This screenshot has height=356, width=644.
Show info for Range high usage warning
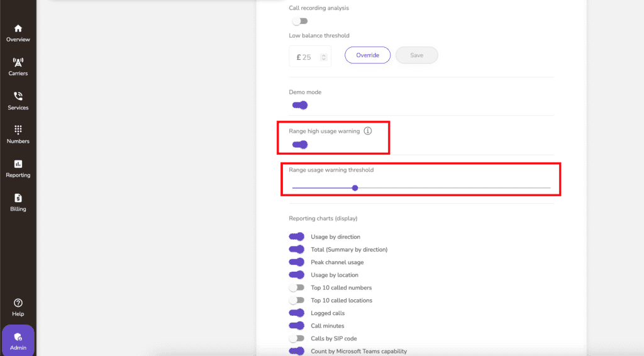[x=367, y=131]
